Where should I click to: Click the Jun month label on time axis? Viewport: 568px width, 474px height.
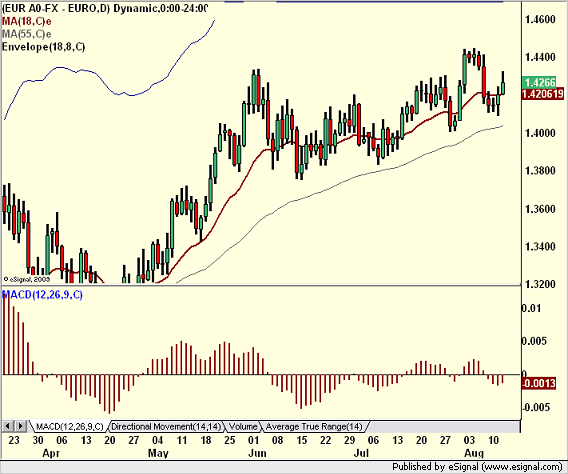tap(258, 453)
